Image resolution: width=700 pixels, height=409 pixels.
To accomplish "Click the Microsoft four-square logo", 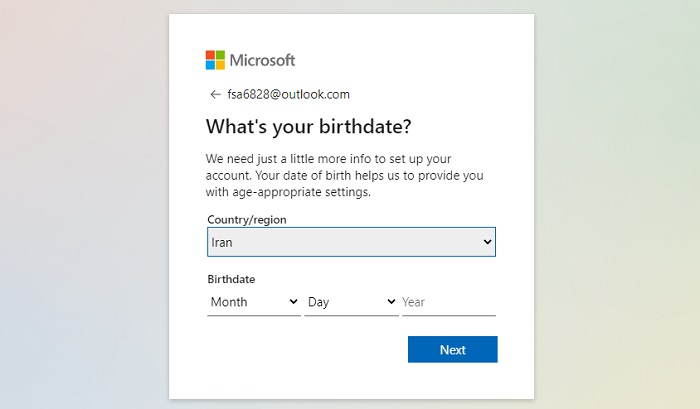I will point(215,60).
